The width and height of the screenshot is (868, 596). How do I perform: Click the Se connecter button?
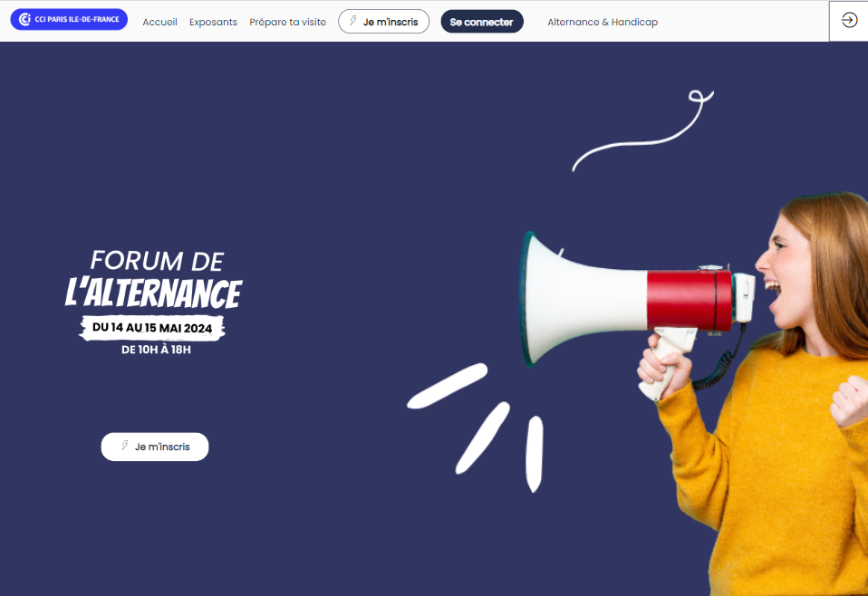482,22
